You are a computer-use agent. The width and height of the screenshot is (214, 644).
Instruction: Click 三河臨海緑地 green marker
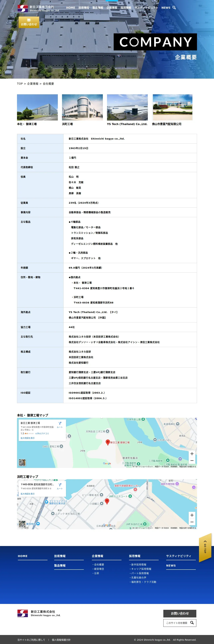pyautogui.click(x=168, y=460)
